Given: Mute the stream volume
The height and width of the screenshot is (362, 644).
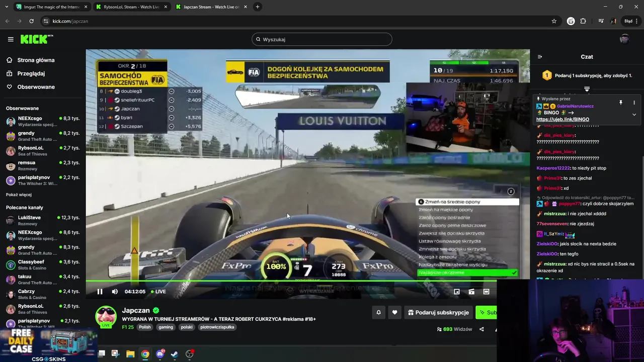Looking at the screenshot, I should 115,292.
